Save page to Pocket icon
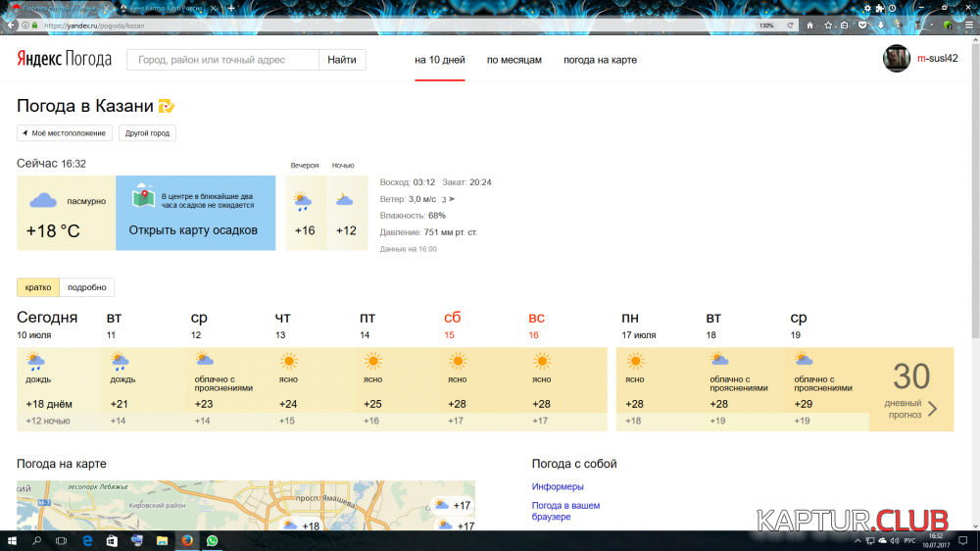This screenshot has width=980, height=551. [862, 25]
